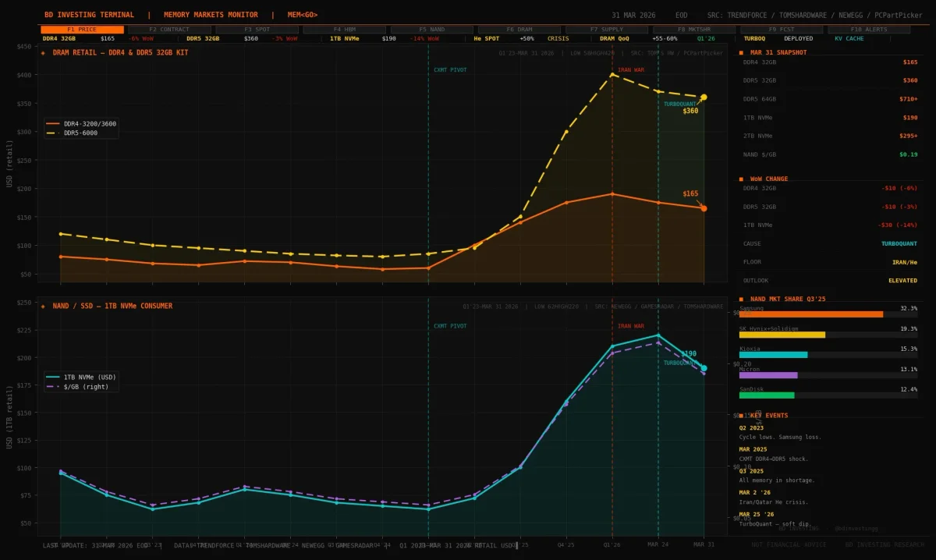This screenshot has width=936, height=560.
Task: Click the IRAN WAR marker on the NAND chart
Action: [x=631, y=326]
